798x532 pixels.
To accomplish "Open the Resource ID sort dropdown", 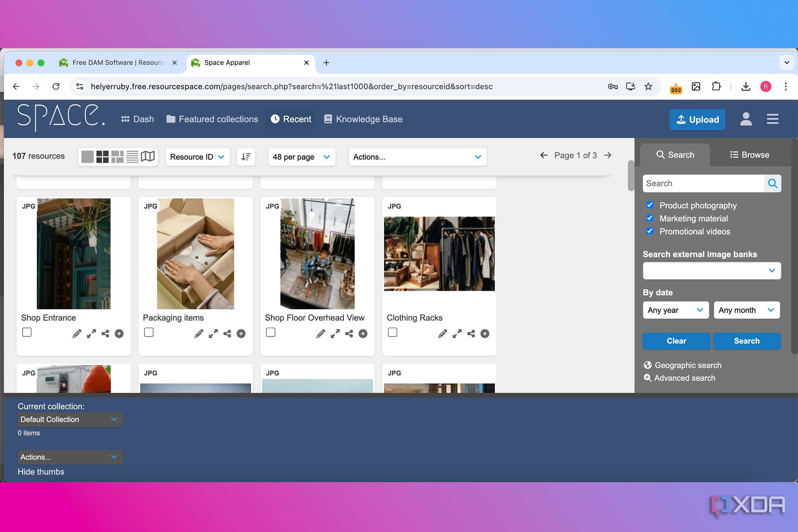I will pos(198,157).
